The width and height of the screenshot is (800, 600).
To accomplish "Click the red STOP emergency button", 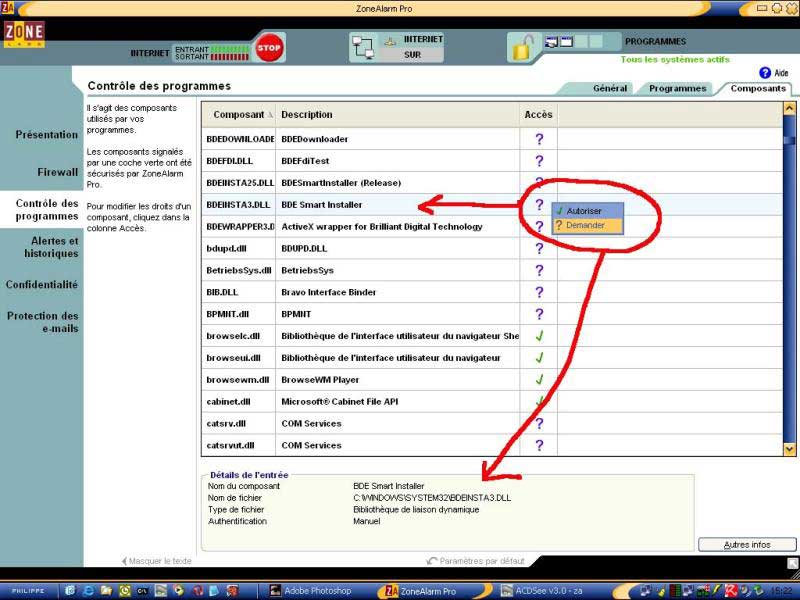I will [x=268, y=47].
